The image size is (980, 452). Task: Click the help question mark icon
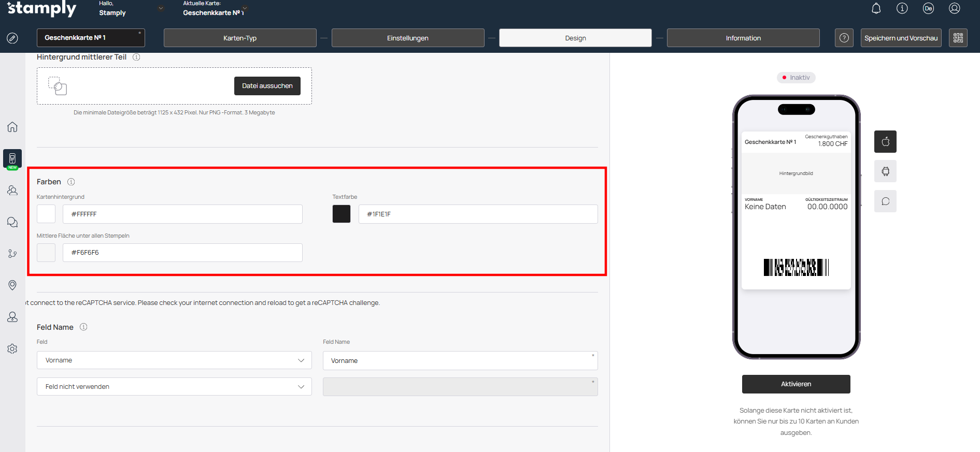point(844,38)
